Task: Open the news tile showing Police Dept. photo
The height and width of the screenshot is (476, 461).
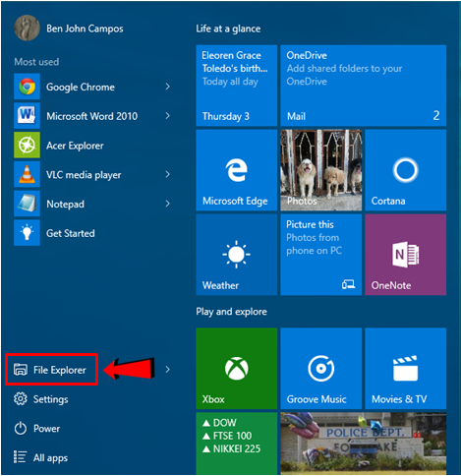Action: (x=364, y=444)
